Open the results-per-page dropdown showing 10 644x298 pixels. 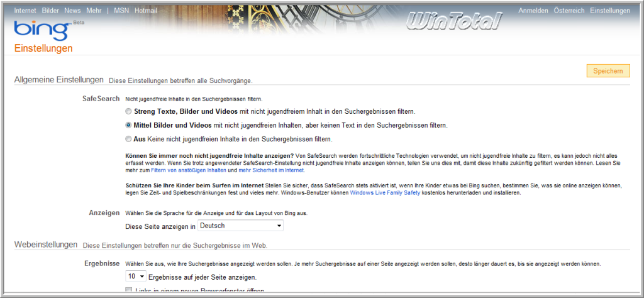pos(136,277)
